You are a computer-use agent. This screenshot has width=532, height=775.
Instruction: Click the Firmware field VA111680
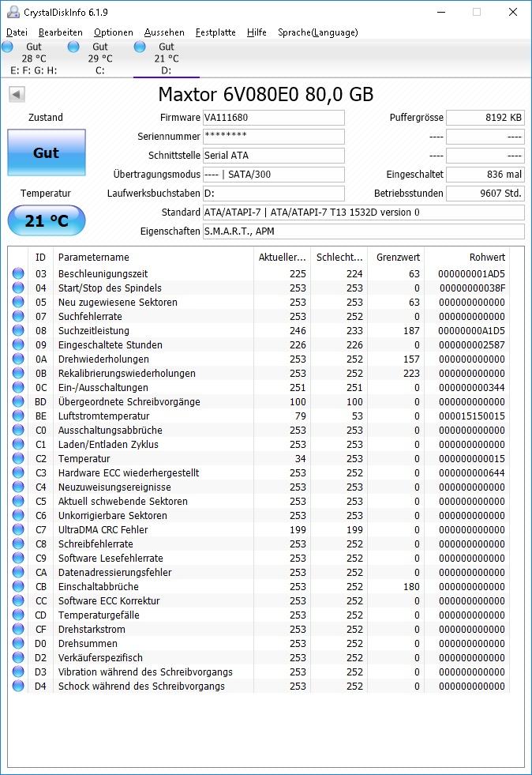274,118
